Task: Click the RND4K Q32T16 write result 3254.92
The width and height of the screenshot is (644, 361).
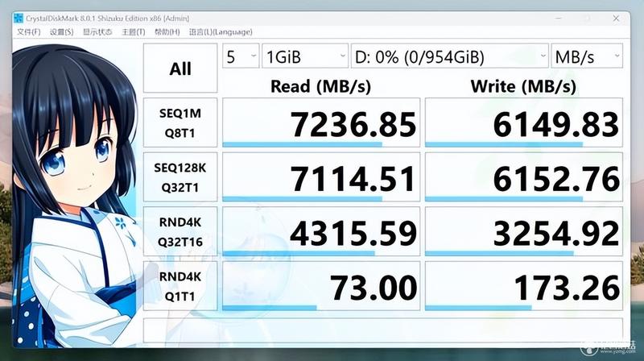Action: (x=524, y=232)
